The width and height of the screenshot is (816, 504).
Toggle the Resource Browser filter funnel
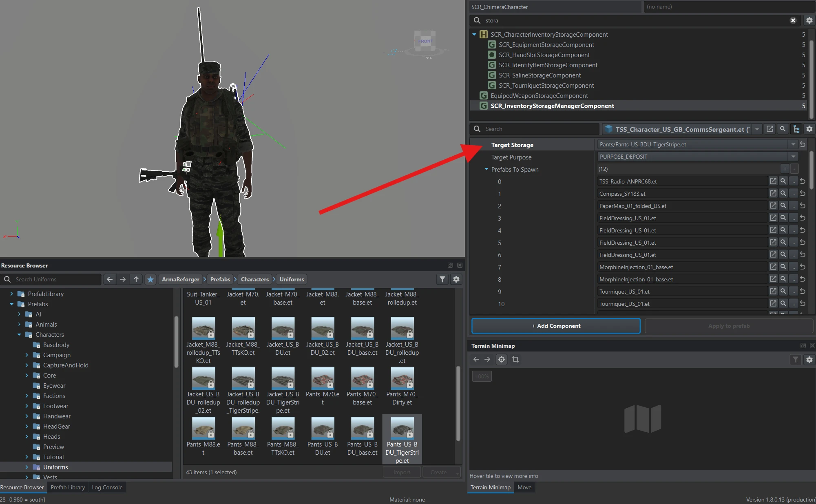pos(442,279)
